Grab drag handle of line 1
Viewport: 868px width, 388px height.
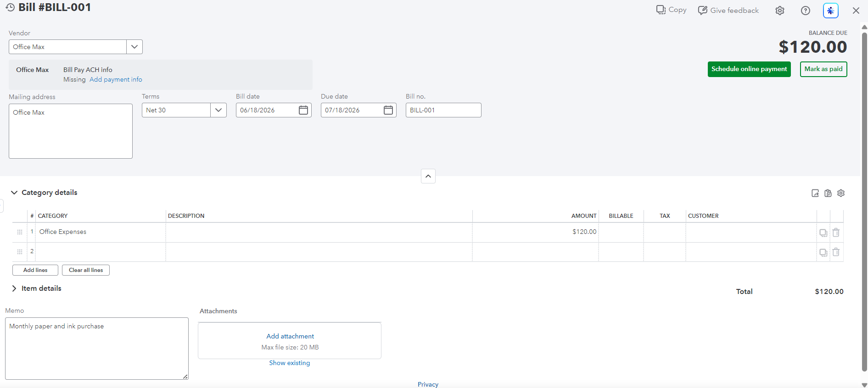[x=20, y=232]
